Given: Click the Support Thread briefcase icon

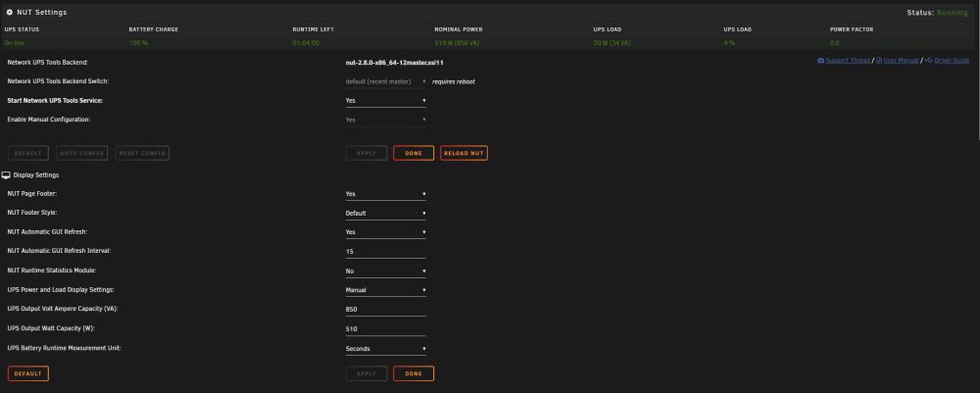Looking at the screenshot, I should pyautogui.click(x=820, y=61).
